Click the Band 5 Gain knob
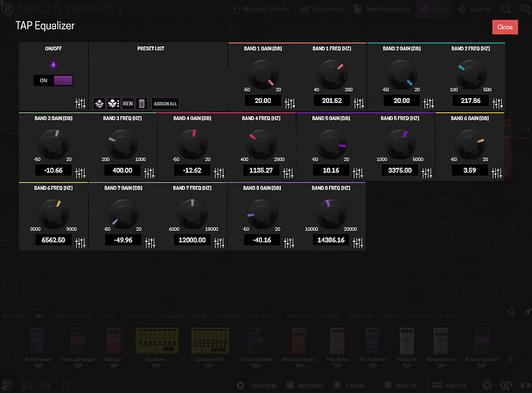 [331, 145]
